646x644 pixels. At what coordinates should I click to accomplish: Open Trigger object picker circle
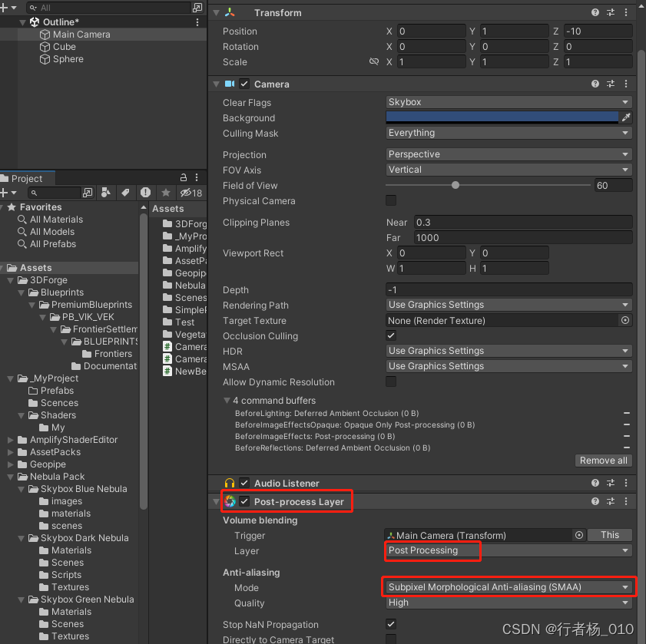[x=579, y=535]
